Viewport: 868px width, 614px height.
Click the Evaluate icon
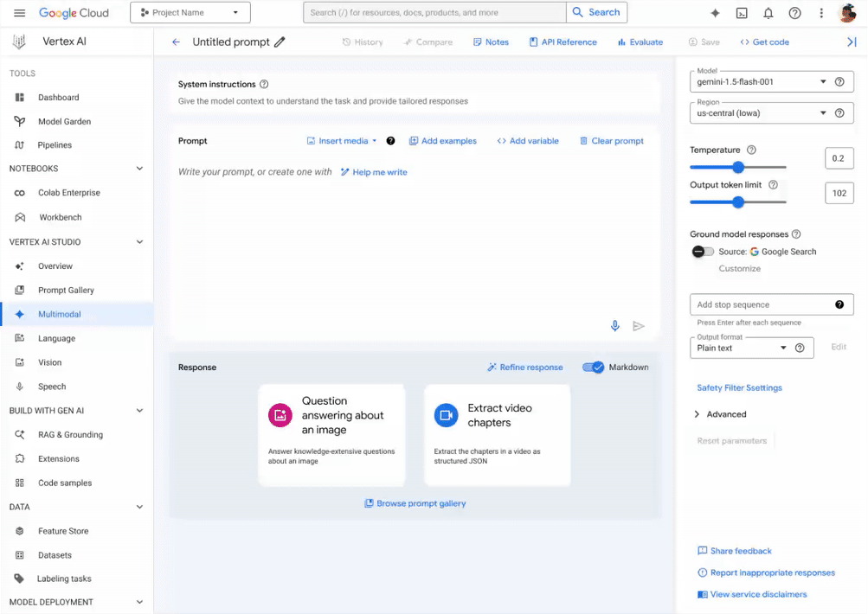[x=640, y=41]
